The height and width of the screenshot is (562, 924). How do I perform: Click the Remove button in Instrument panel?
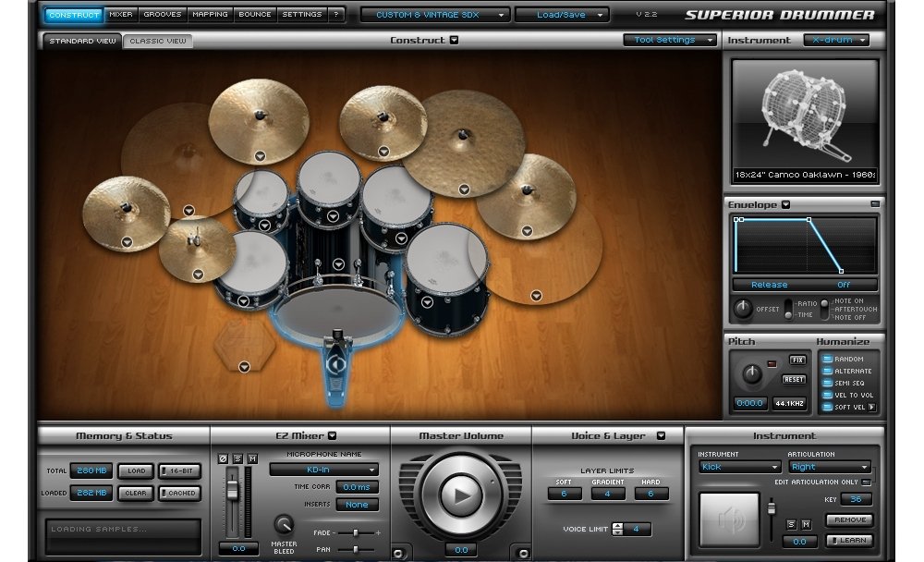[848, 520]
